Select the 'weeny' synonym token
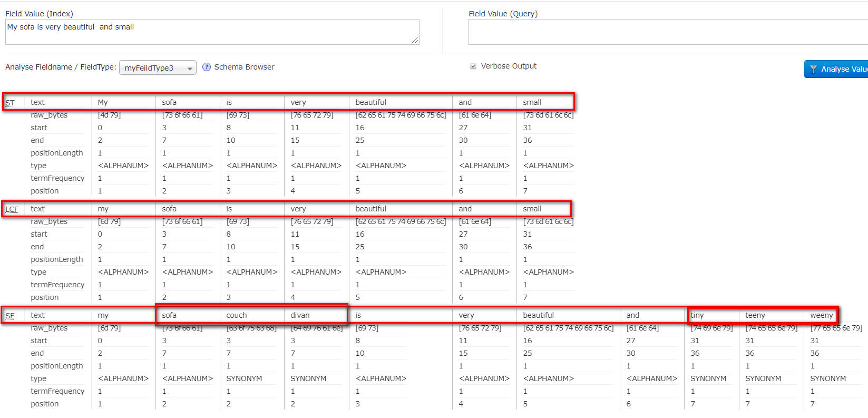Screen dimensions: 868x418 coord(822,315)
